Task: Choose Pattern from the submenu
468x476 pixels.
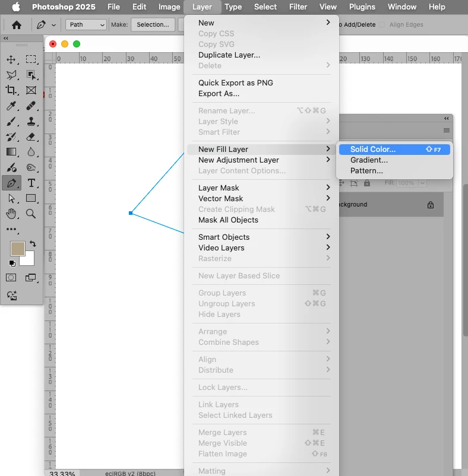Action: tap(394, 170)
